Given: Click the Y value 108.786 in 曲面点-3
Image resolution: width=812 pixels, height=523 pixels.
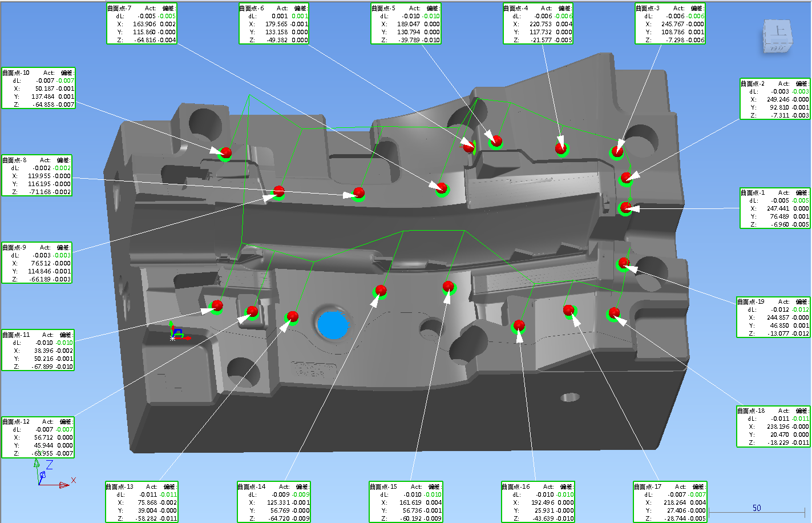Looking at the screenshot, I should tap(673, 32).
